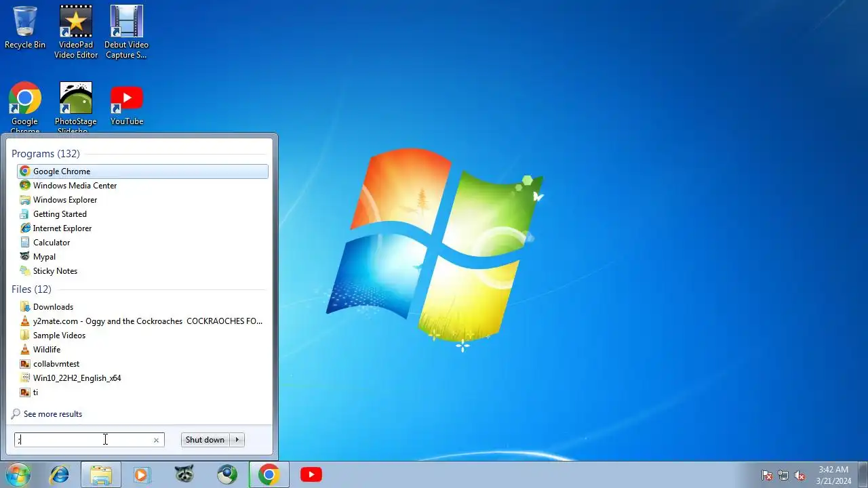This screenshot has height=488, width=868.
Task: Launch Windows Media Player from the taskbar
Action: 142,475
